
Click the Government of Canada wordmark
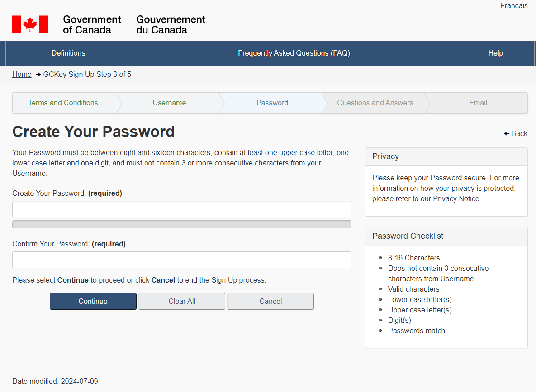coord(92,25)
